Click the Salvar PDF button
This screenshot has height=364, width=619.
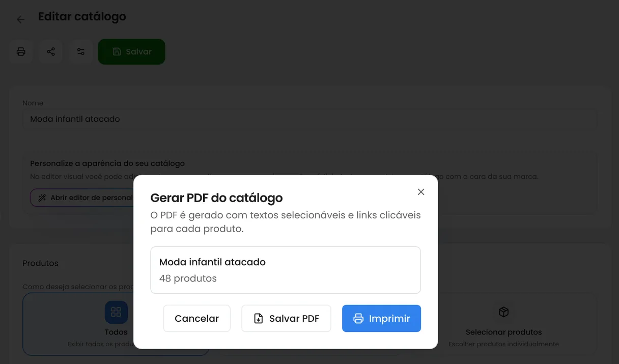pos(286,318)
